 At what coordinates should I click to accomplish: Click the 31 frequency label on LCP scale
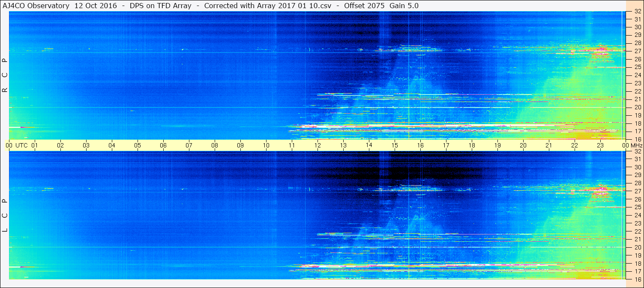(637, 159)
